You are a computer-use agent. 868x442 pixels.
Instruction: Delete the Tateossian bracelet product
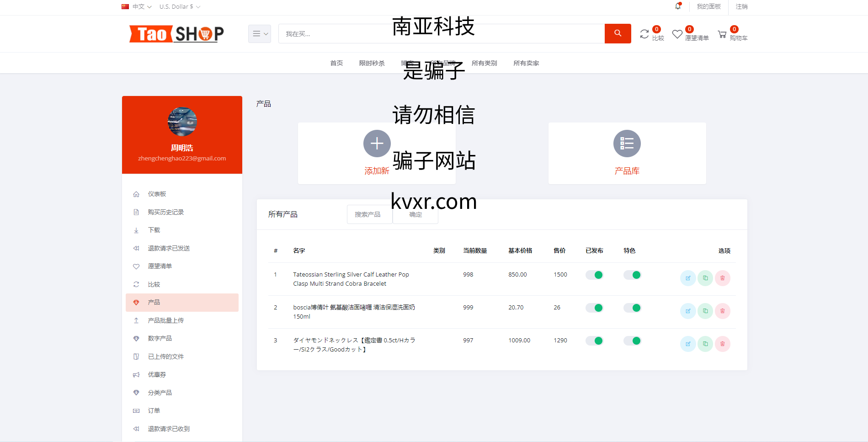click(723, 278)
